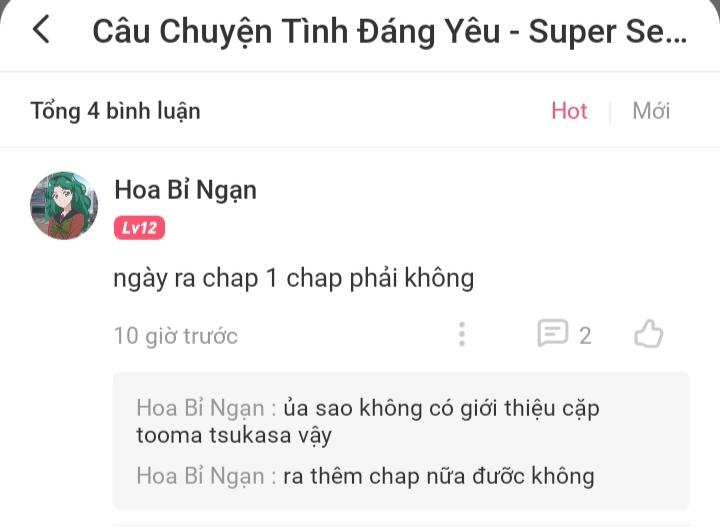Open the reply speech-bubble icon
The image size is (720, 528).
point(552,333)
